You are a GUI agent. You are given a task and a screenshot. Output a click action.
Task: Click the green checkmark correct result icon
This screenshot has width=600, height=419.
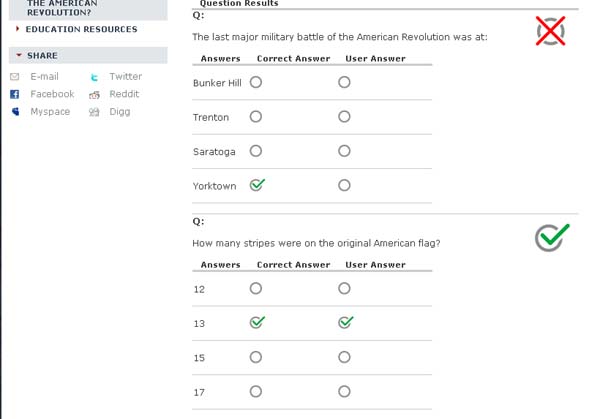click(x=551, y=236)
